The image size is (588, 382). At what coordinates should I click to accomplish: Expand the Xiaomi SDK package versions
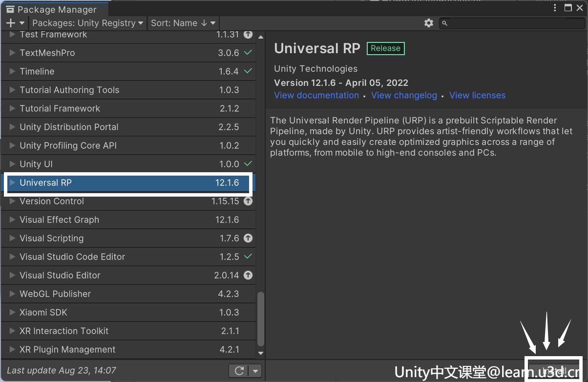[13, 312]
